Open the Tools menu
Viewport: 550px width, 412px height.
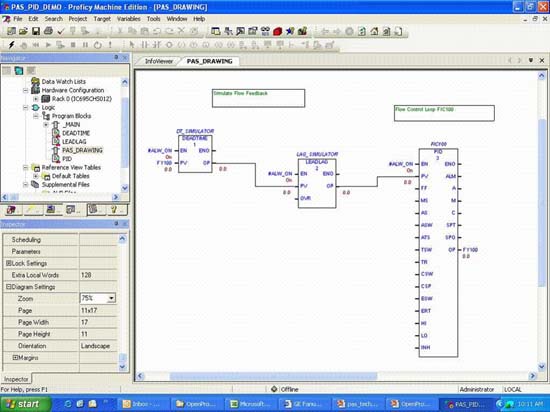(153, 19)
